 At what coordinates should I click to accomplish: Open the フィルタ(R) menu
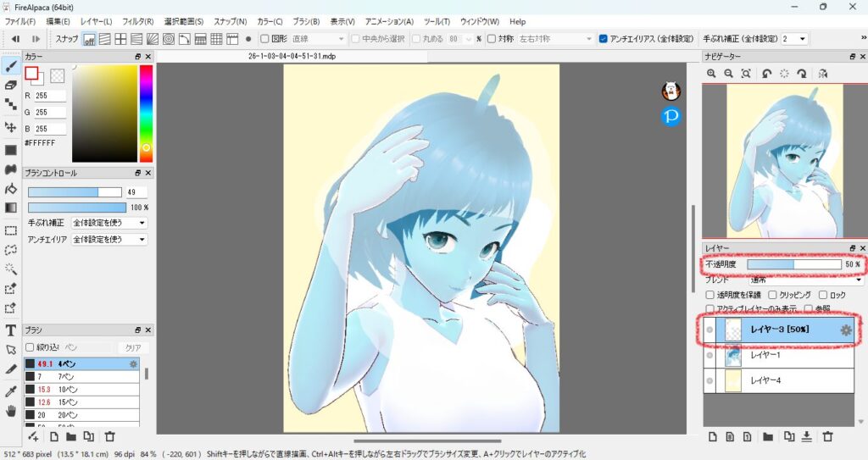pyautogui.click(x=138, y=21)
